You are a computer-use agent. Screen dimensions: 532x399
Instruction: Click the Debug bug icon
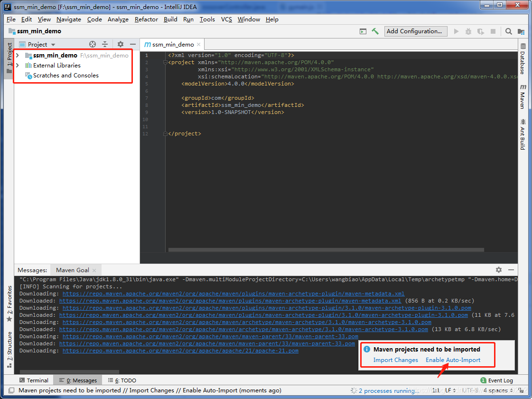pos(468,31)
